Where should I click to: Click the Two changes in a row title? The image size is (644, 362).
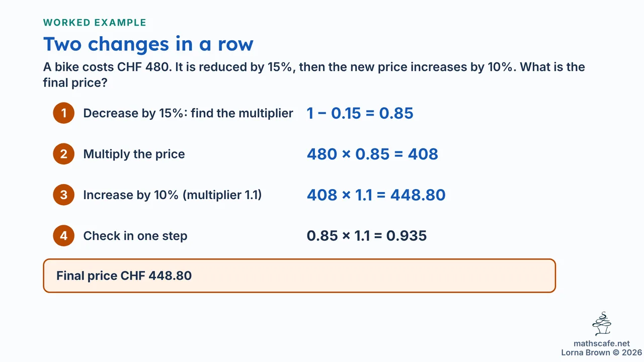148,44
